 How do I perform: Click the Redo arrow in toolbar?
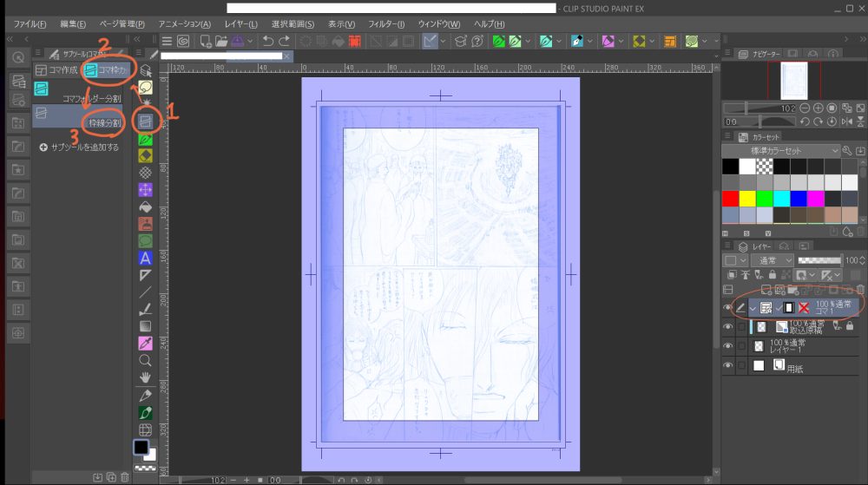[284, 41]
